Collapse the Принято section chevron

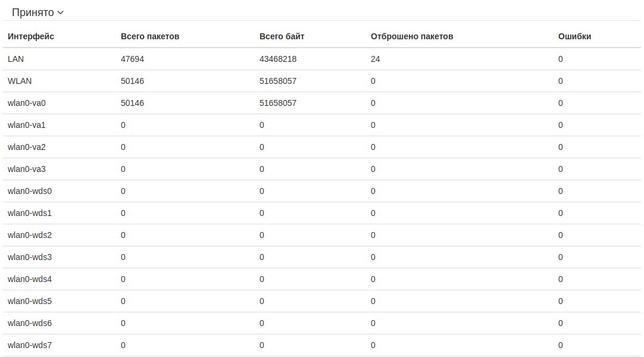click(x=60, y=12)
